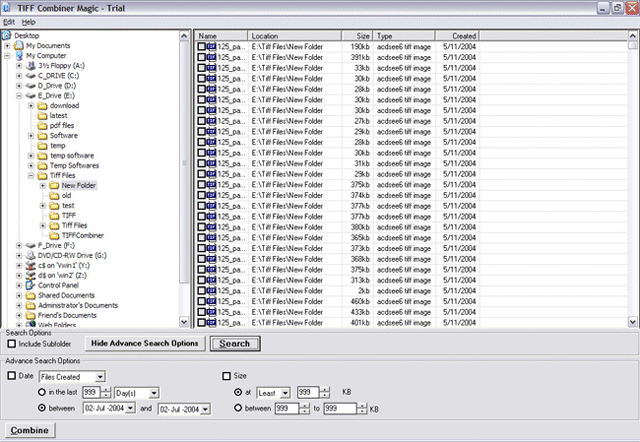Open the Files Created dropdown
This screenshot has width=640, height=442.
(100, 377)
